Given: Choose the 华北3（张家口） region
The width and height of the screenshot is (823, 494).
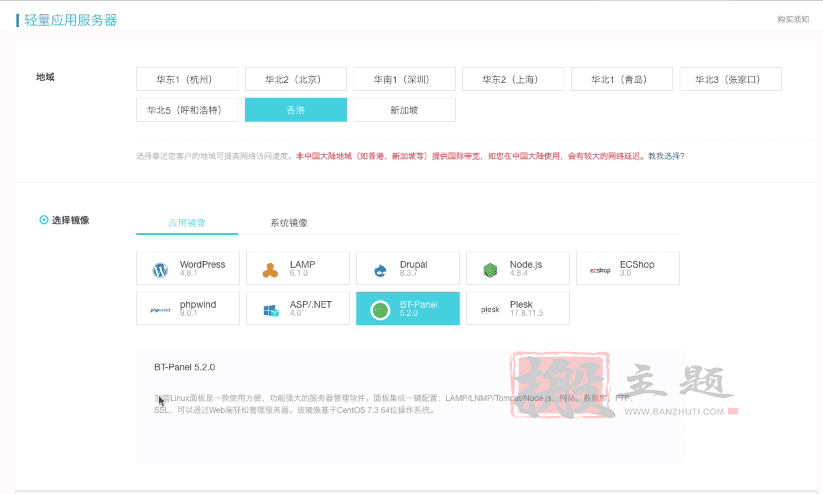Looking at the screenshot, I should pyautogui.click(x=730, y=79).
